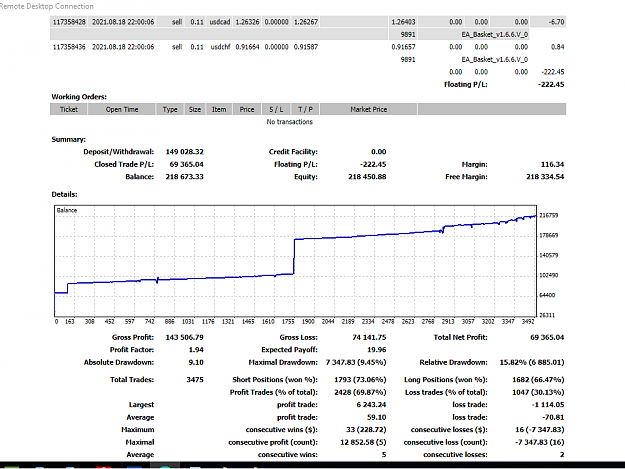Click the Item column header

219,109
